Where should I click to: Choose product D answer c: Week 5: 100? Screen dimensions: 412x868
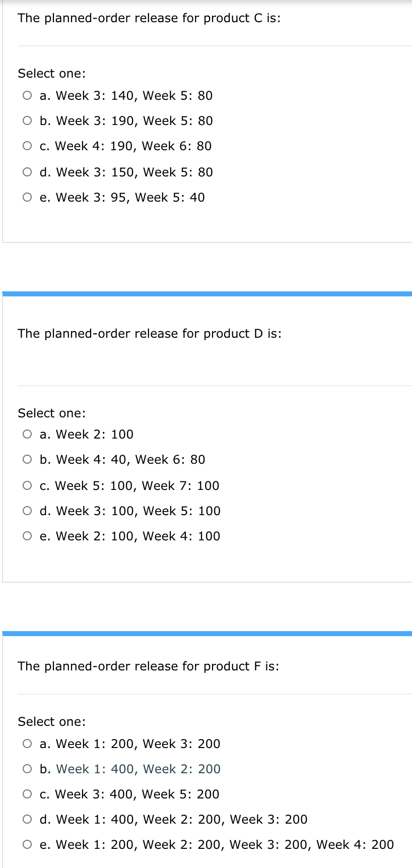click(27, 486)
